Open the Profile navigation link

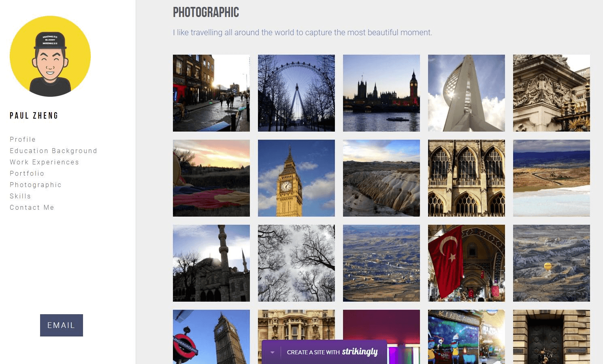click(x=23, y=139)
